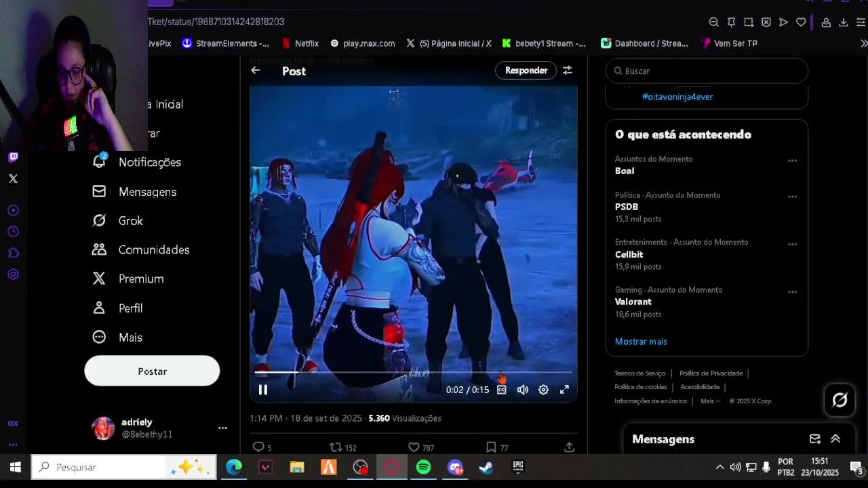Click the Responder button

point(526,70)
